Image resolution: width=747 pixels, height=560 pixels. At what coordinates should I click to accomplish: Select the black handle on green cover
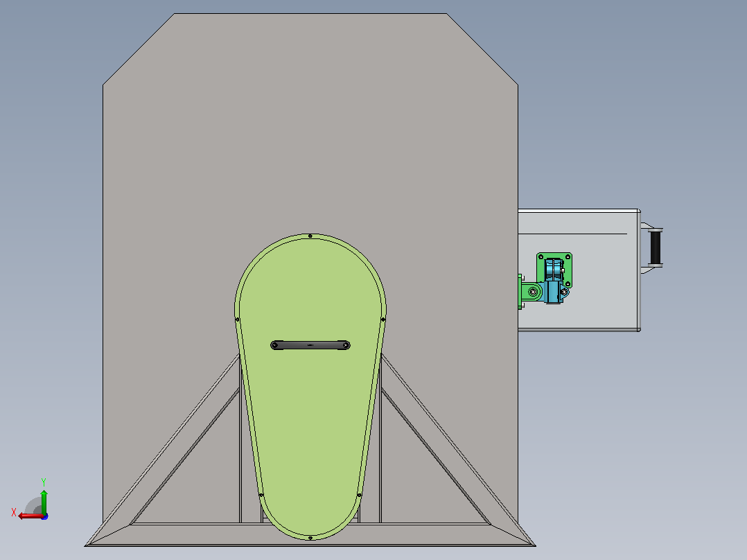310,345
